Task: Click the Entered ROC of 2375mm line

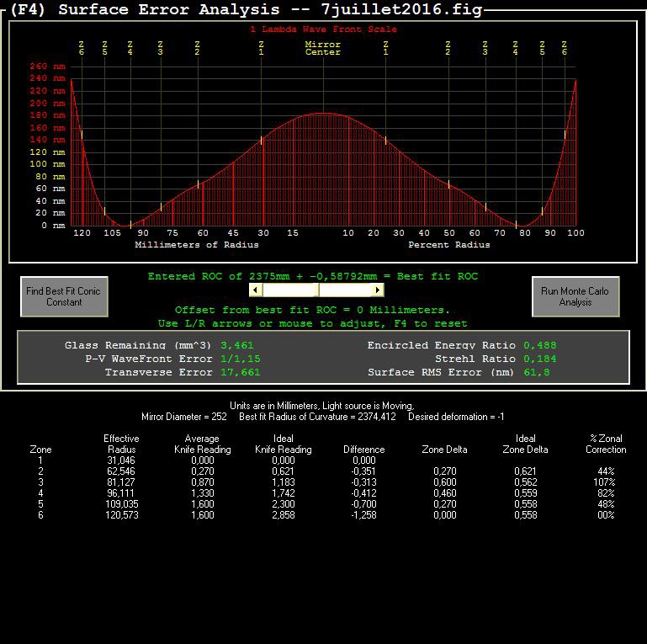Action: pos(313,276)
